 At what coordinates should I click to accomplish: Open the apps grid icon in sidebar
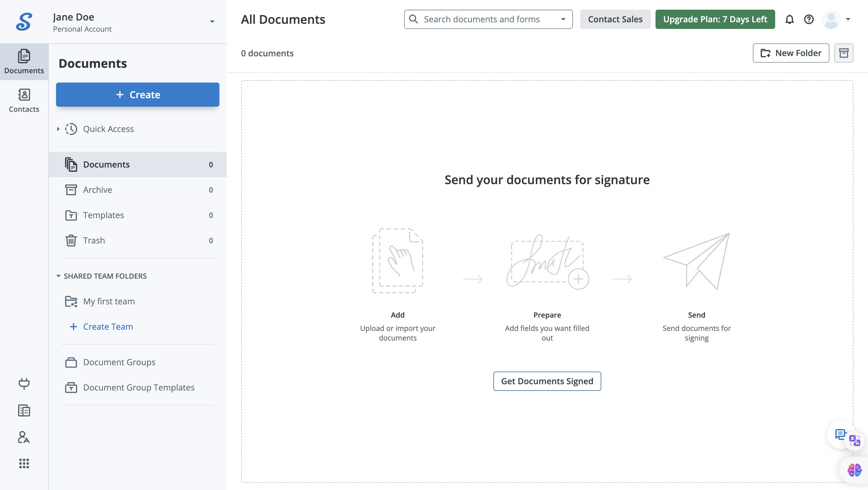tap(24, 463)
